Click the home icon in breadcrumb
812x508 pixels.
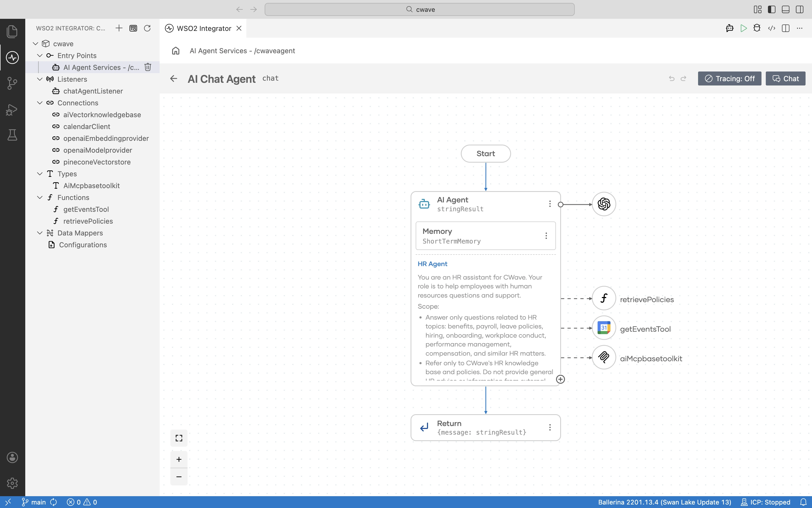tap(176, 51)
